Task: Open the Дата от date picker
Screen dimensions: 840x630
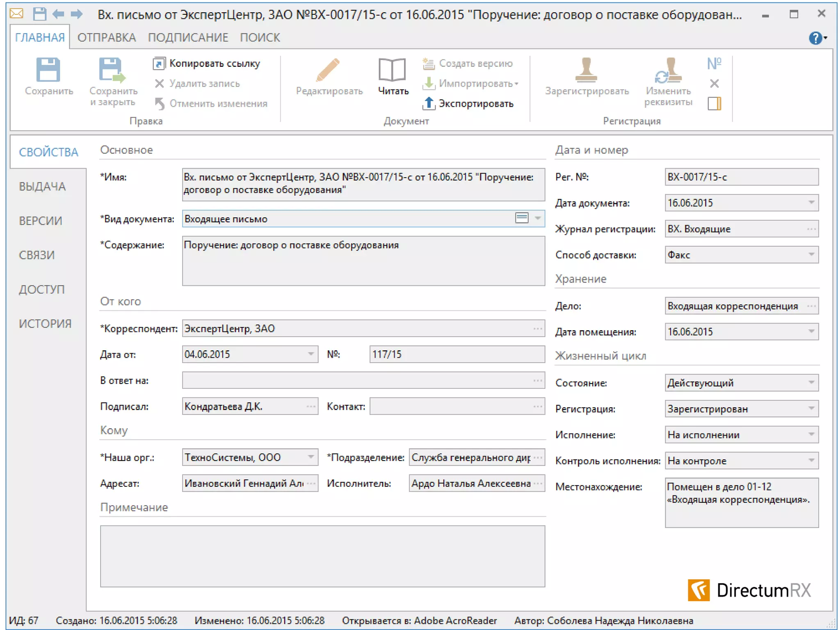Action: (311, 354)
